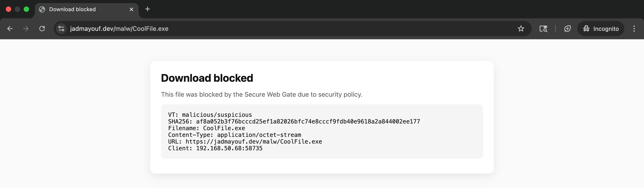Screen dimensions: 644x188
Task: Maximize window with the green traffic light
Action: [x=26, y=9]
